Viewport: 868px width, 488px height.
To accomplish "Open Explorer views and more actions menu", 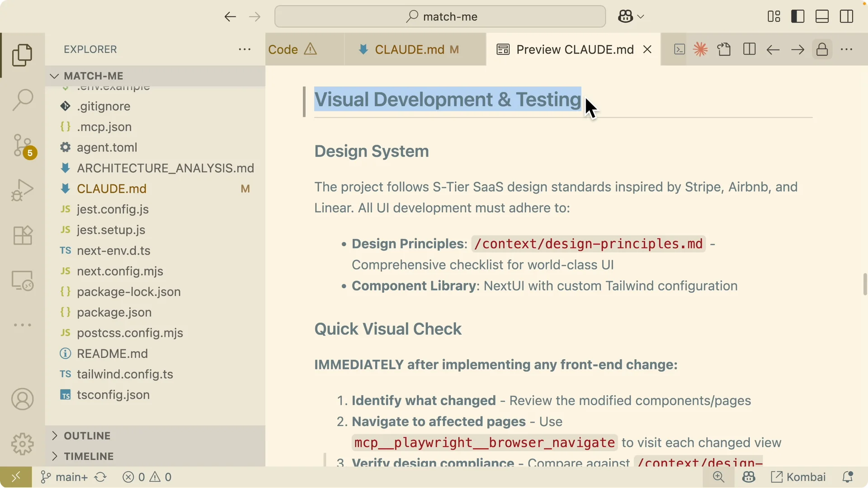I will pyautogui.click(x=245, y=49).
